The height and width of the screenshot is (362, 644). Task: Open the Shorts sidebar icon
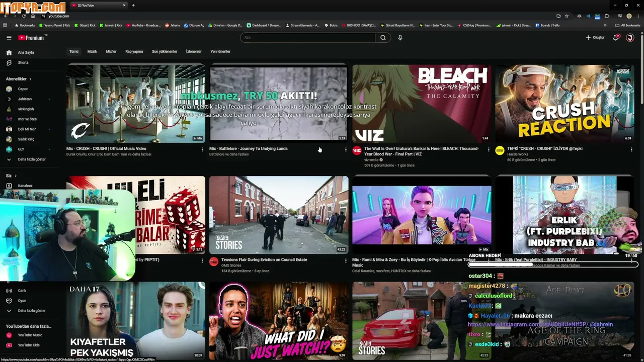pyautogui.click(x=9, y=63)
